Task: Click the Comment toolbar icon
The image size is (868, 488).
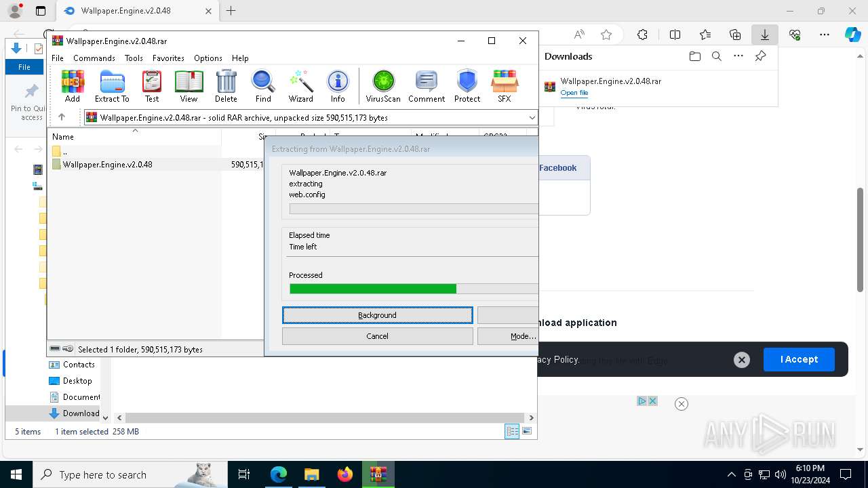Action: (x=426, y=86)
